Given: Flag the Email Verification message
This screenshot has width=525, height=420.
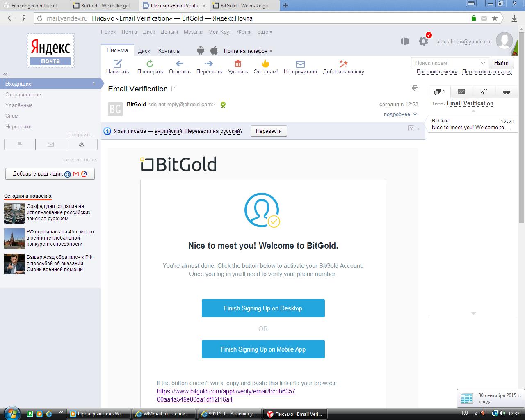Looking at the screenshot, I should coord(173,89).
